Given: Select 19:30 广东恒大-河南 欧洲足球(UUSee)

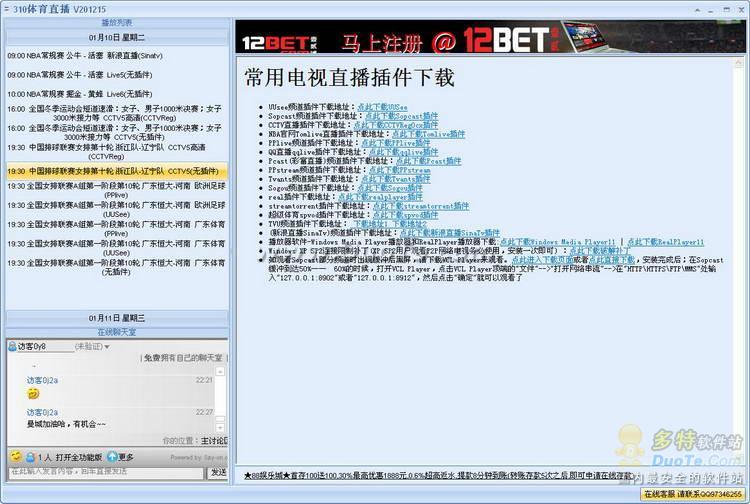Looking at the screenshot, I should [x=117, y=209].
